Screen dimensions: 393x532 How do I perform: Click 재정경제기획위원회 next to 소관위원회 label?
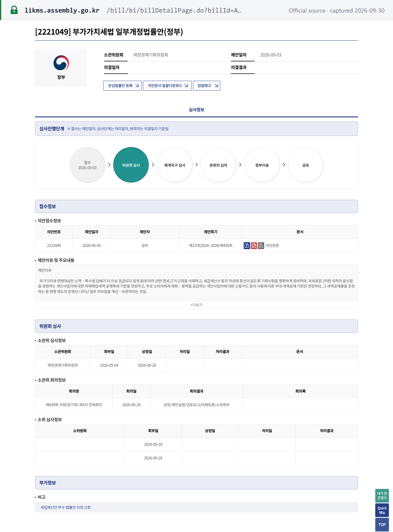151,55
